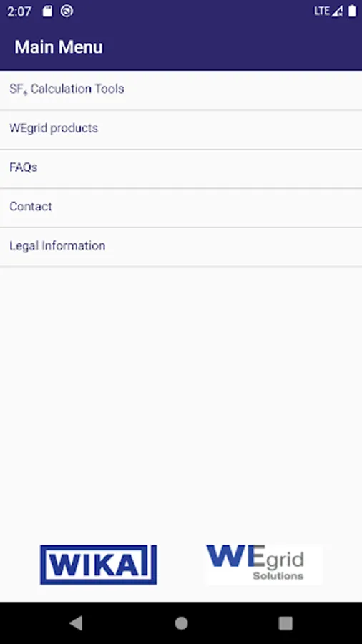Tap the Android back triangle button

pyautogui.click(x=77, y=623)
